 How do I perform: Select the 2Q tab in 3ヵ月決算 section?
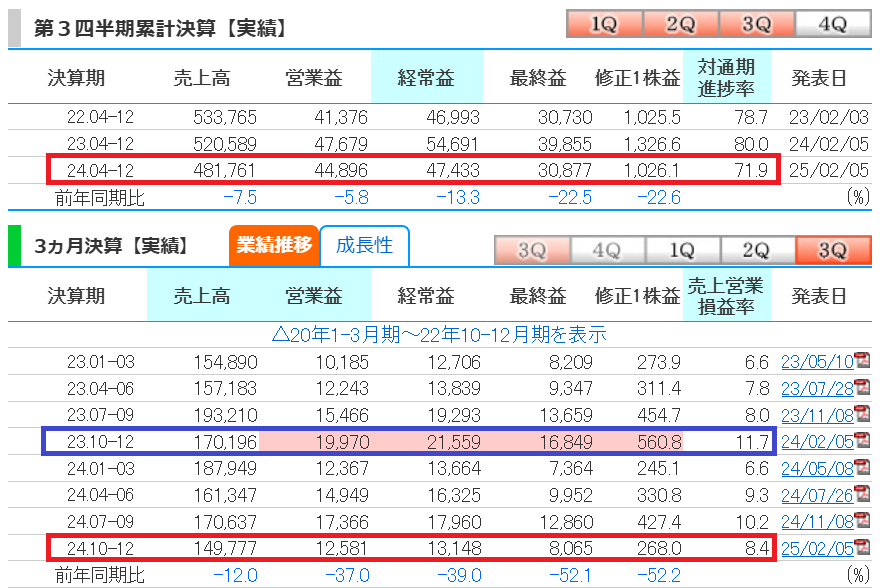tap(757, 250)
